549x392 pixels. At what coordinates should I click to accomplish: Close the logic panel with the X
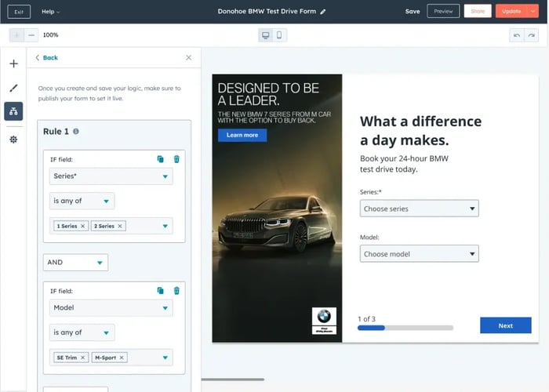(189, 57)
